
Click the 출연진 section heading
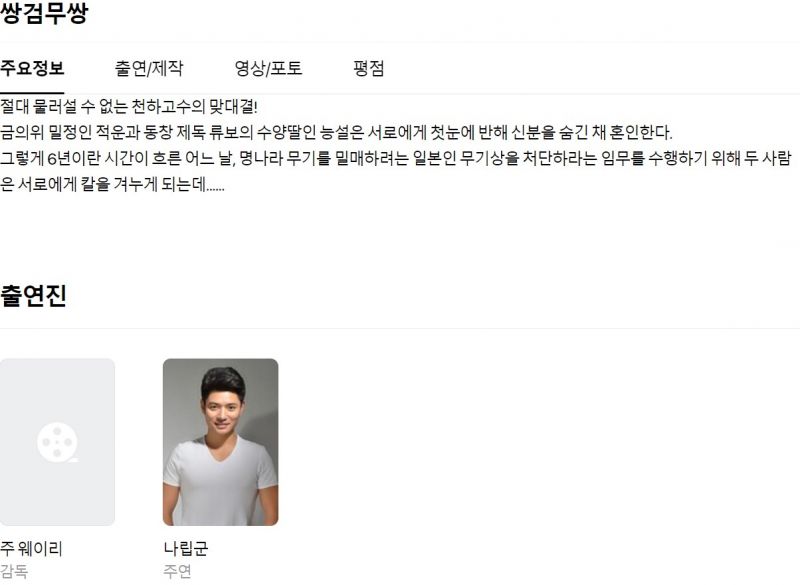(33, 295)
